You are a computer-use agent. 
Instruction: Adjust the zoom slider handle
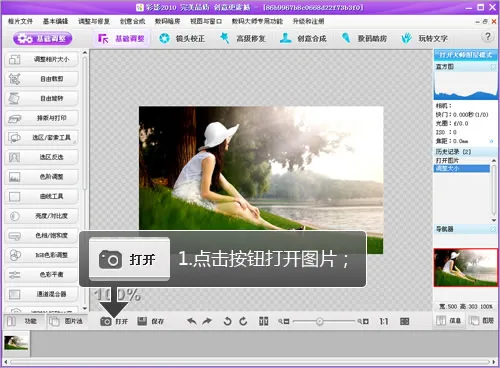click(x=320, y=321)
